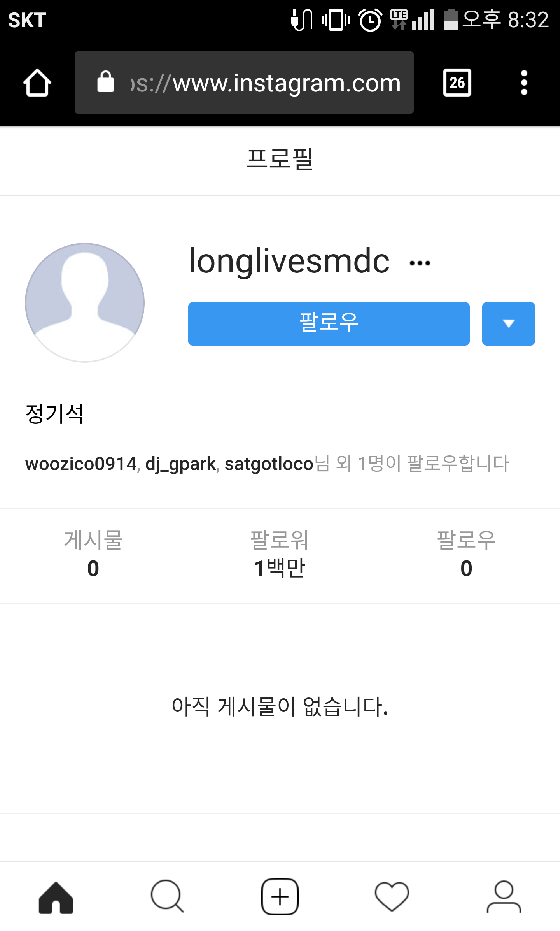Create a new post with plus icon
Viewport: 560px width, 931px height.
[280, 897]
